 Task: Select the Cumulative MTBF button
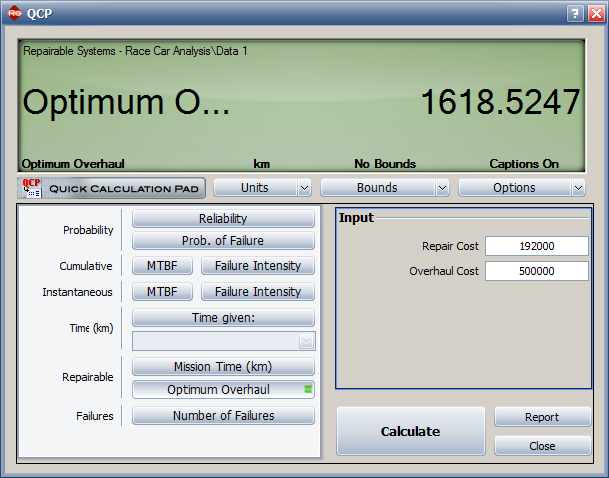coord(162,266)
